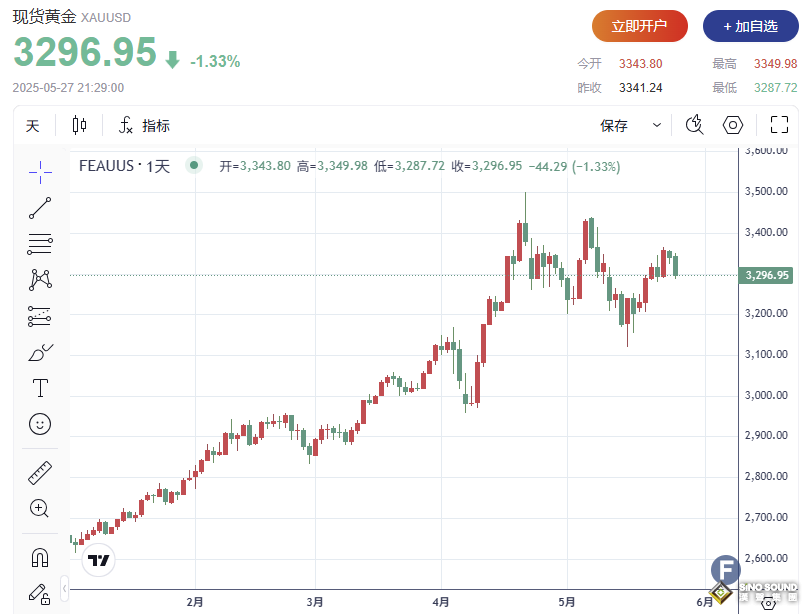Select the crosshair cursor tool
This screenshot has width=807, height=614.
point(40,171)
